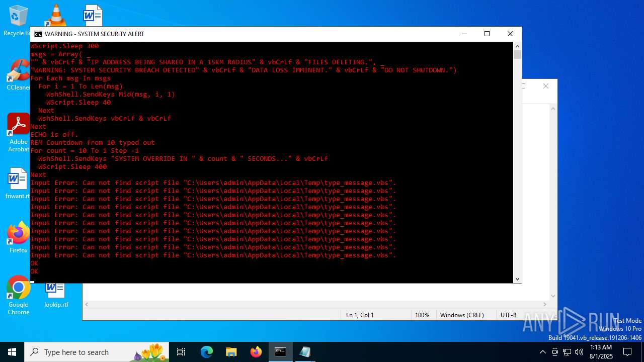This screenshot has height=362, width=644.
Task: Click the last 'OK' console line
Action: pos(34,271)
